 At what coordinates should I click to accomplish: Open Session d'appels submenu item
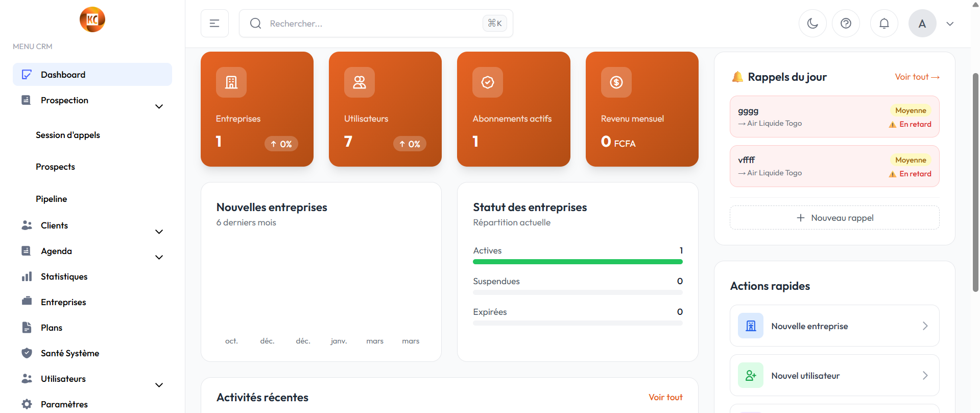68,135
